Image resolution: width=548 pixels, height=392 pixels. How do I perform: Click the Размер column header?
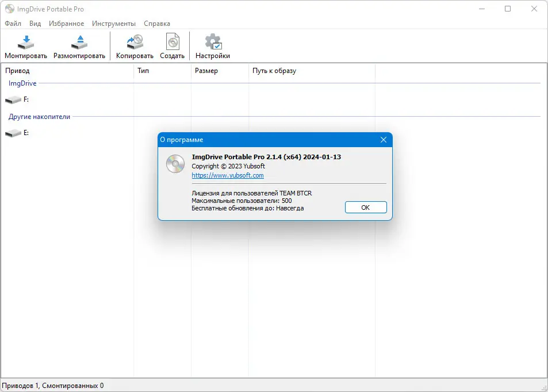[220, 71]
